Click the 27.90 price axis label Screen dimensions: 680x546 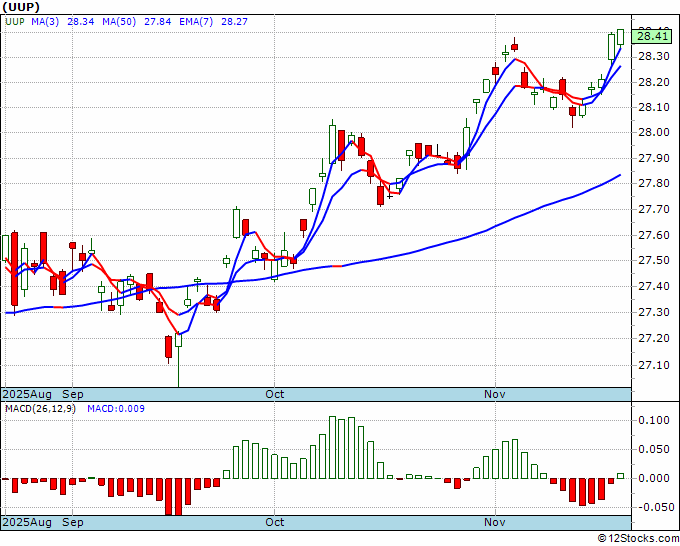652,158
